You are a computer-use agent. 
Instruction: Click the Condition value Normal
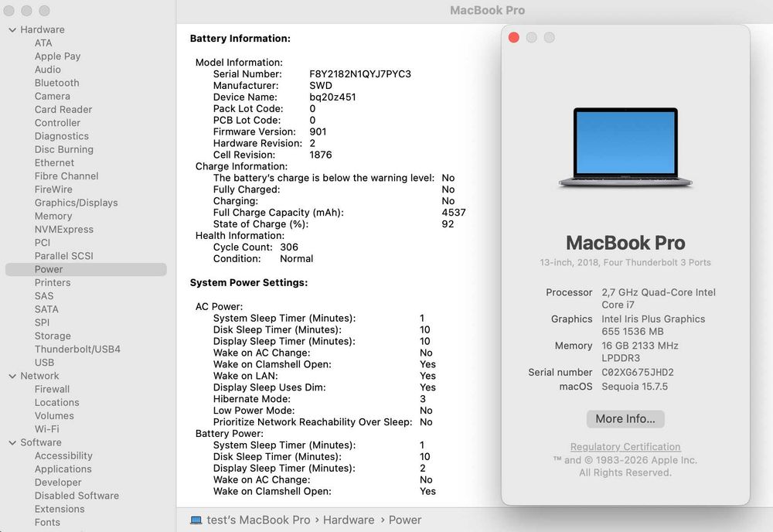coord(296,259)
